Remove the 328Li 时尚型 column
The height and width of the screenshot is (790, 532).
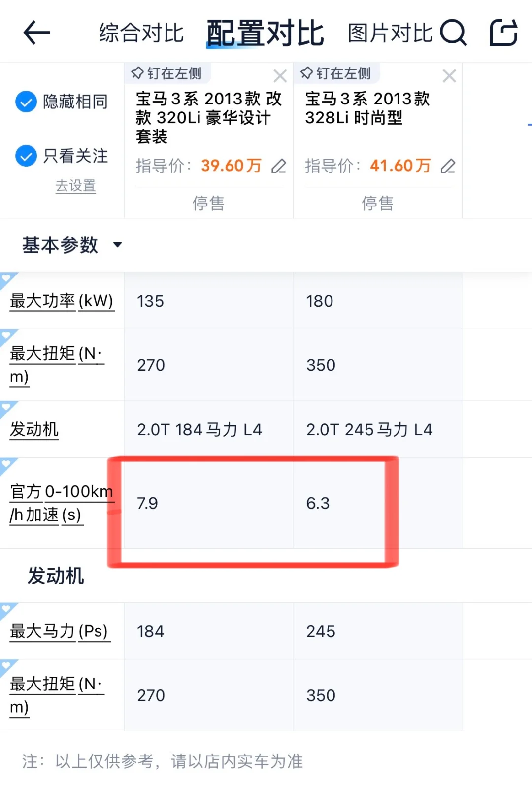pyautogui.click(x=449, y=76)
